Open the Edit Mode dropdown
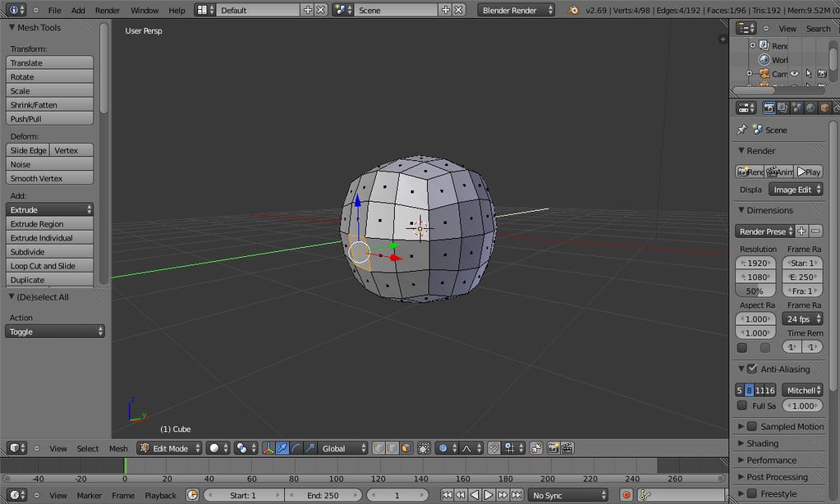Viewport: 840px width, 504px height. (170, 448)
